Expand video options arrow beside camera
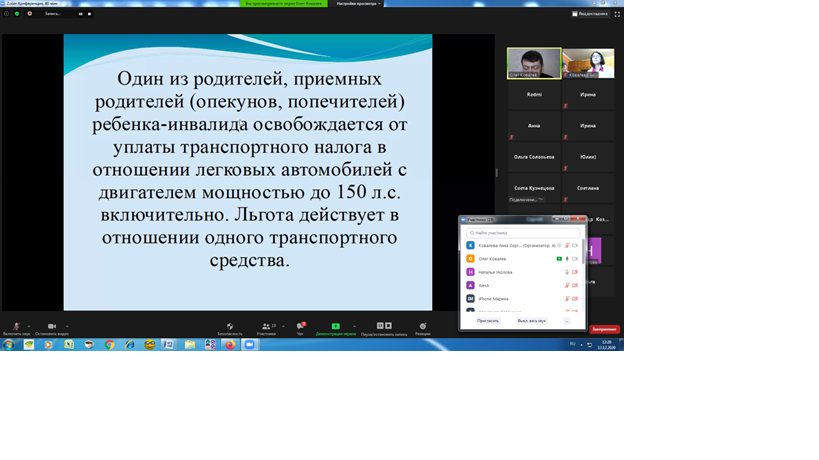Image resolution: width=819 pixels, height=460 pixels. (67, 325)
